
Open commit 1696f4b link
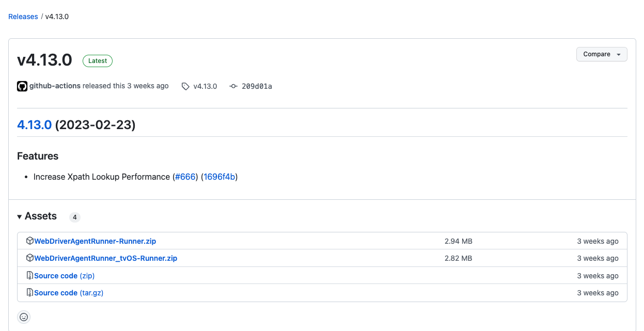coord(219,177)
